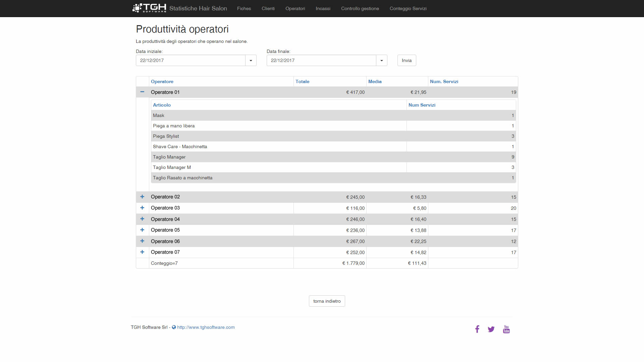Expand the Operatore 07 row
This screenshot has height=362, width=644.
[x=142, y=252]
